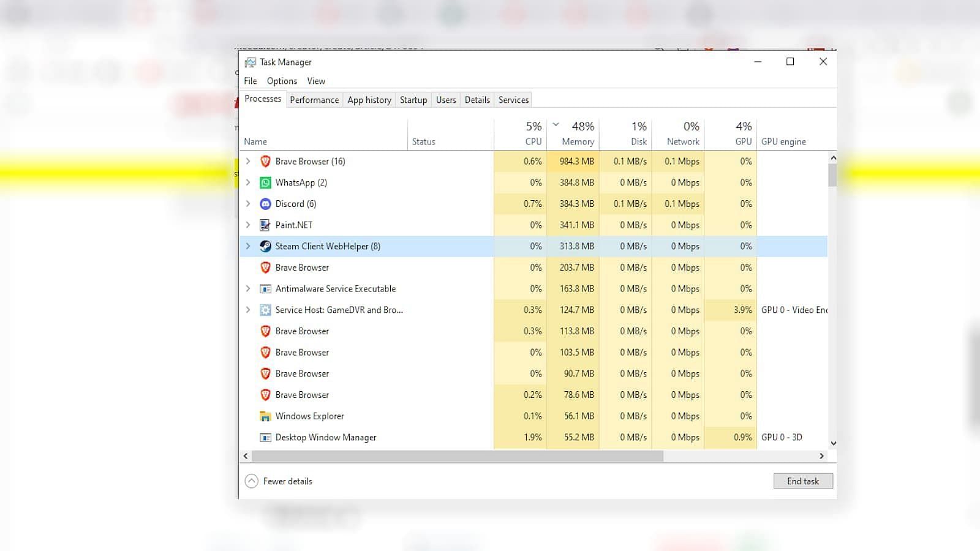980x551 pixels.
Task: Select the Desktop Window Manager row
Action: 533,437
